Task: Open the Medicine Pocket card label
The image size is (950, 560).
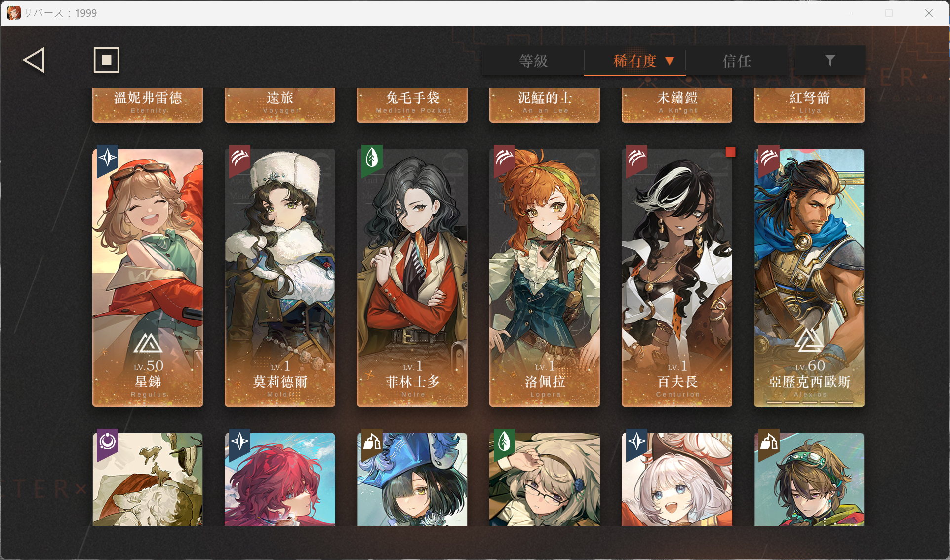Action: tap(412, 105)
